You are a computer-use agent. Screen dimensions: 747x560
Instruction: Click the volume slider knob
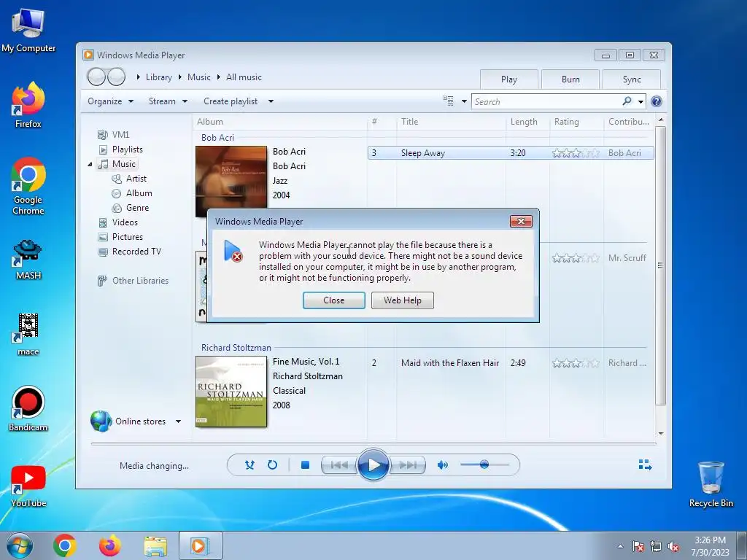point(484,464)
